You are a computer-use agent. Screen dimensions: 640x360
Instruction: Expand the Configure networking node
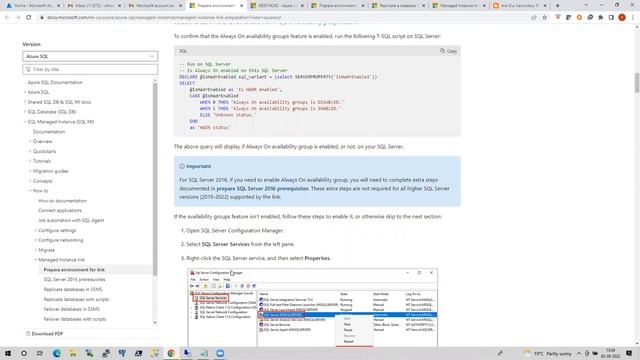[36, 240]
